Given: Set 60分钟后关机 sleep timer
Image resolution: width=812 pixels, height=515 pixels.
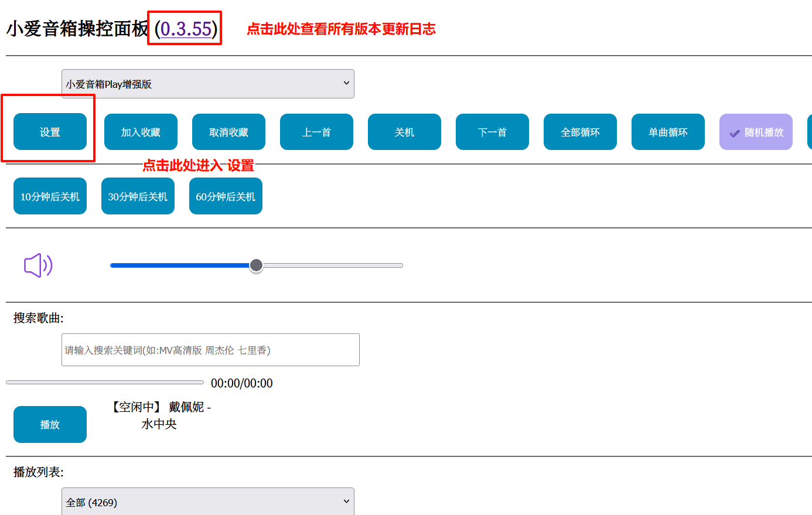Looking at the screenshot, I should (x=226, y=196).
